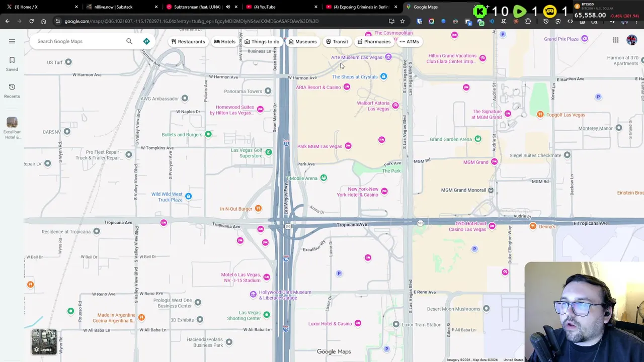Click the MGM Grand hotel pin
The height and width of the screenshot is (362, 644).
click(494, 162)
